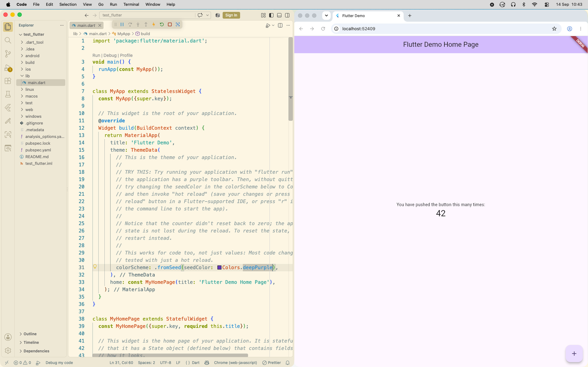This screenshot has width=588, height=367.
Task: Click the Copilot status icon in status bar
Action: [207, 363]
